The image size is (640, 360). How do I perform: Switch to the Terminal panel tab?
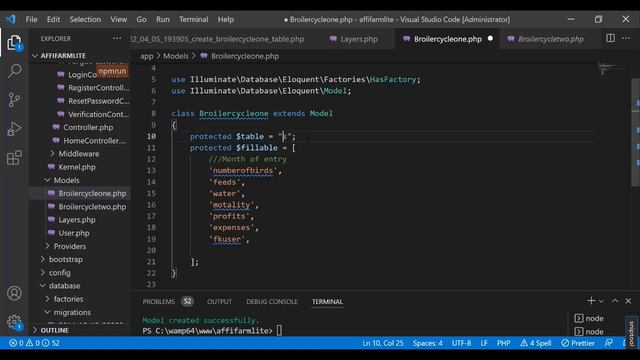pyautogui.click(x=327, y=302)
